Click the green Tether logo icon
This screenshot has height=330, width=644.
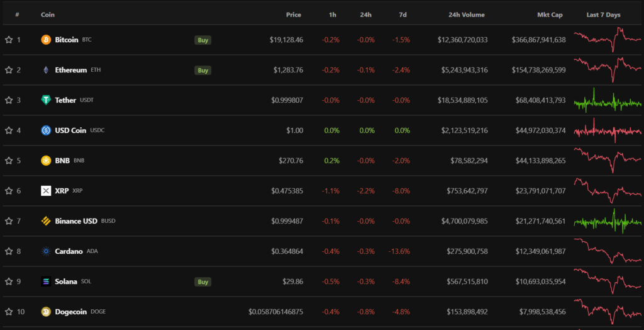(x=46, y=100)
